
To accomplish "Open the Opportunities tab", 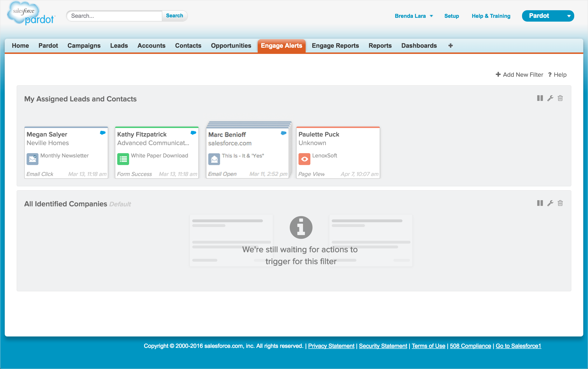I will [x=231, y=46].
